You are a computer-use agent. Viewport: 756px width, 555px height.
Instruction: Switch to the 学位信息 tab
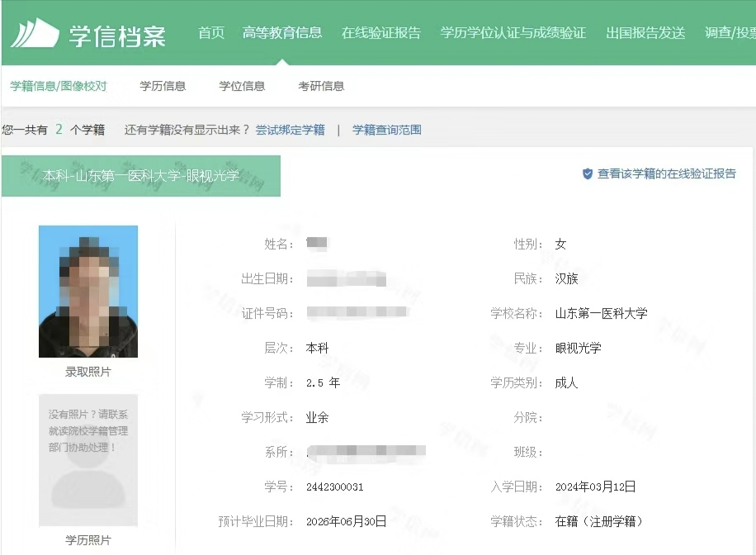tap(242, 86)
